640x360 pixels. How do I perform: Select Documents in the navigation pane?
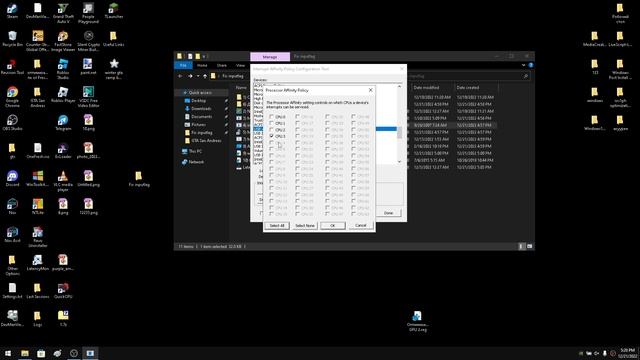coord(202,117)
